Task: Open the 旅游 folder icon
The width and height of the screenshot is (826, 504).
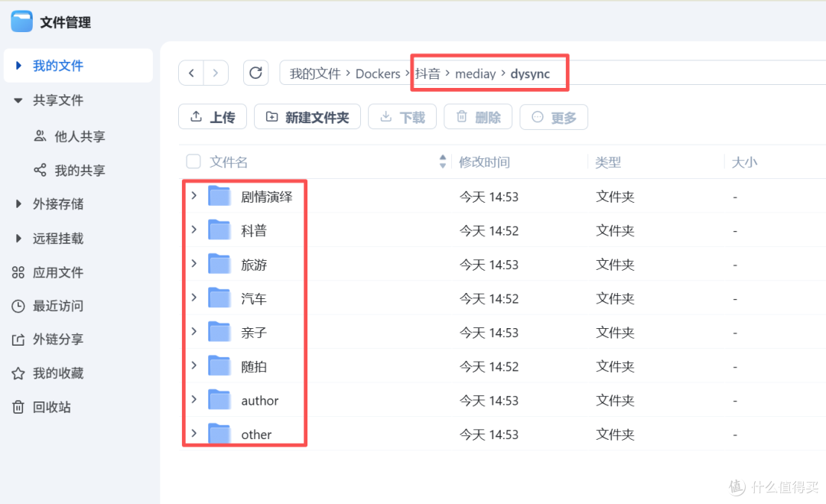Action: click(220, 265)
